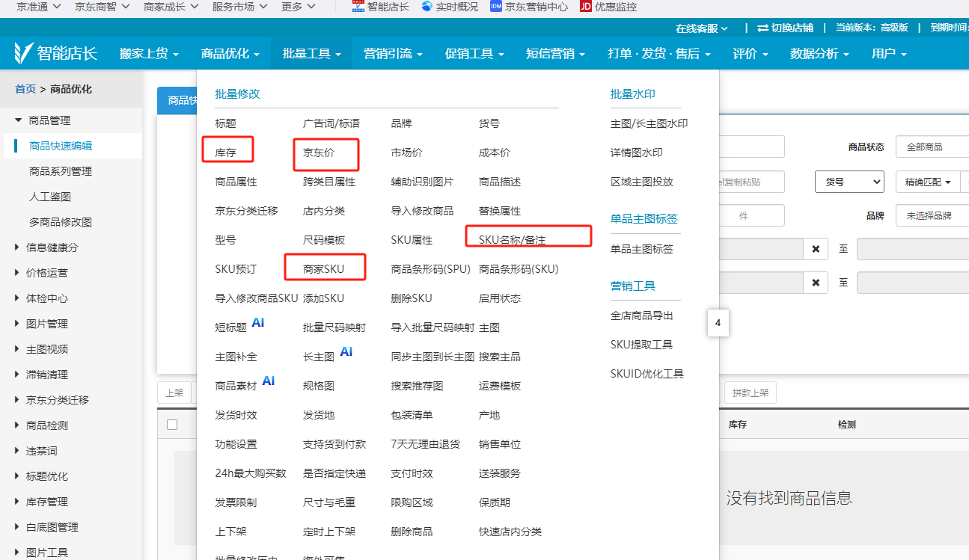Viewport: 969px width, 560px height.
Task: Collapse the 商品管理 sidebar section
Action: (x=18, y=120)
